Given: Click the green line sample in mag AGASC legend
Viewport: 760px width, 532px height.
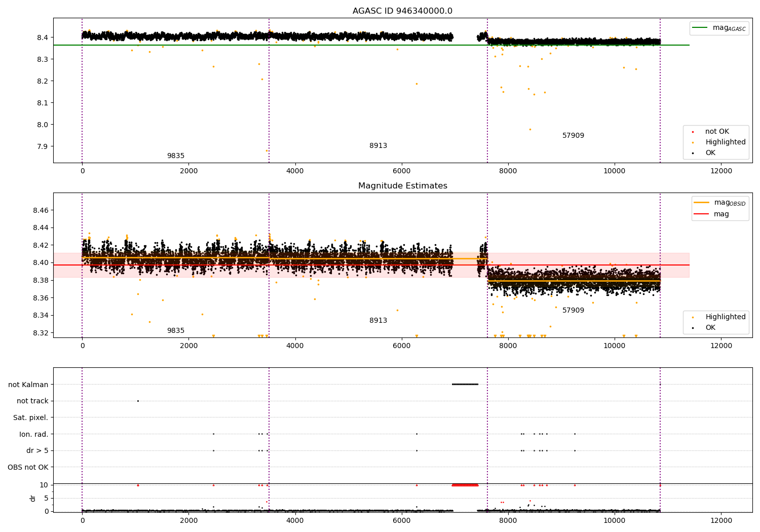Looking at the screenshot, I should click(700, 28).
